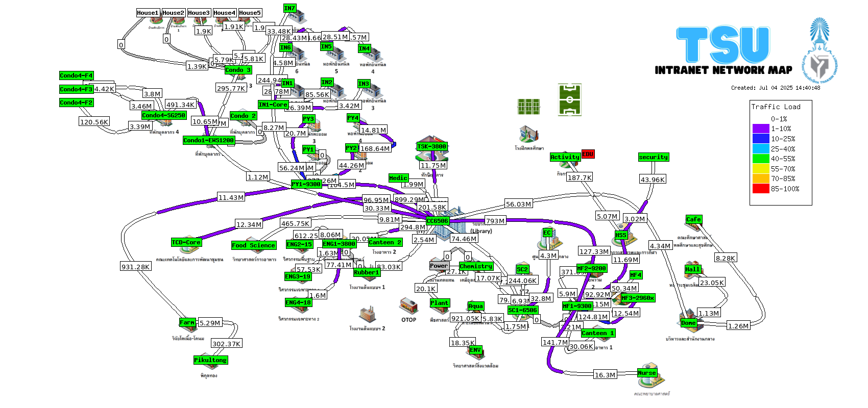This screenshot has height=408, width=868.
Task: Open the OTOP shop building icon
Action: [408, 306]
